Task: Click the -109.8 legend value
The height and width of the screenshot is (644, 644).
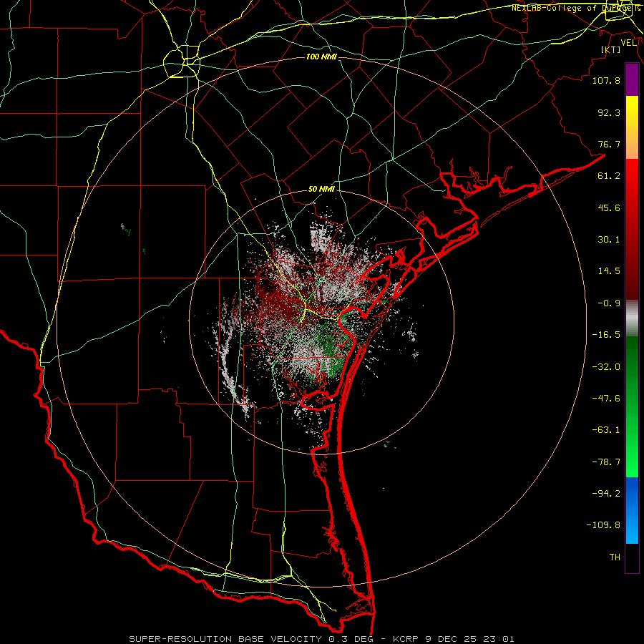Action: (x=603, y=525)
